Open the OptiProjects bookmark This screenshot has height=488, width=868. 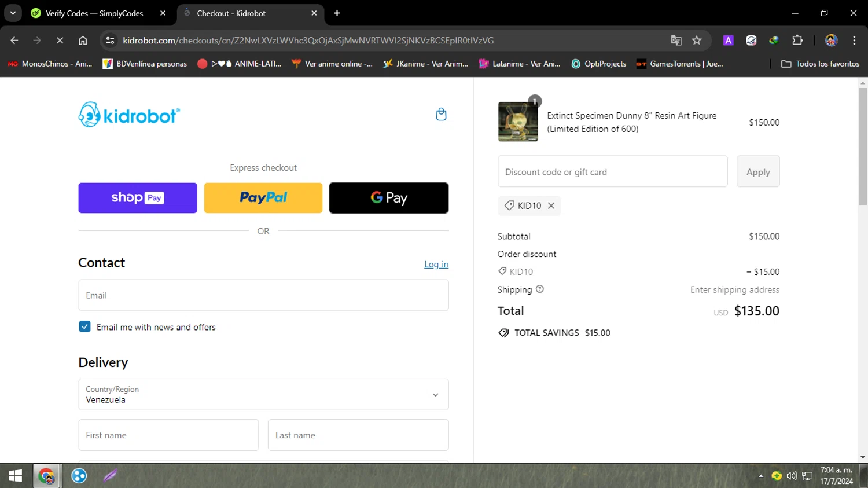point(598,64)
